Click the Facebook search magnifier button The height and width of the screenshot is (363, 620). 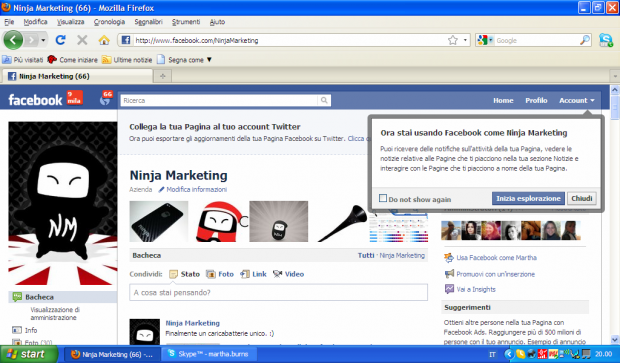coord(324,100)
